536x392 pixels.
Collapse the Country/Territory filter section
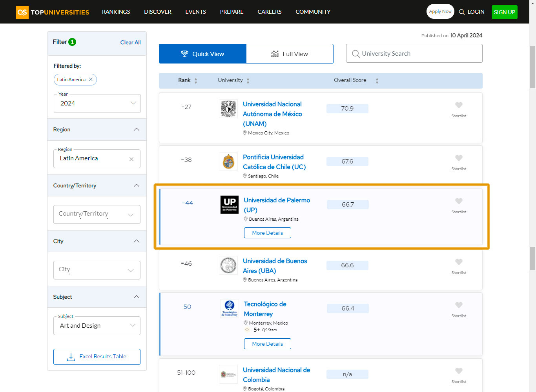click(x=137, y=185)
